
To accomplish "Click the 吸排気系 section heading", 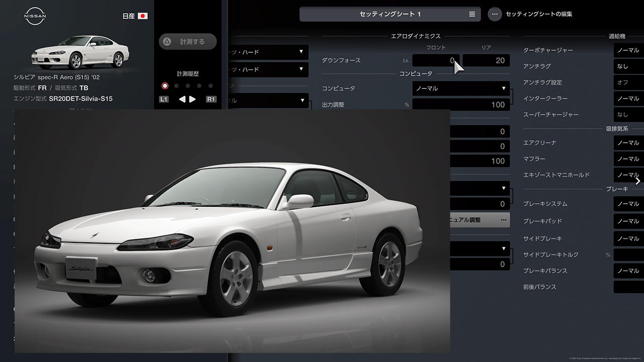I will (x=617, y=129).
